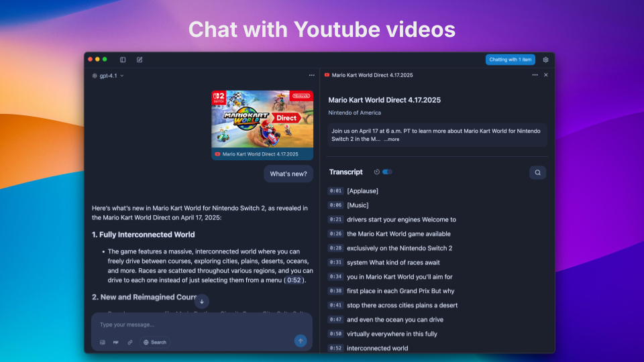
Task: Toggle the transcript timestamps switch
Action: [387, 172]
